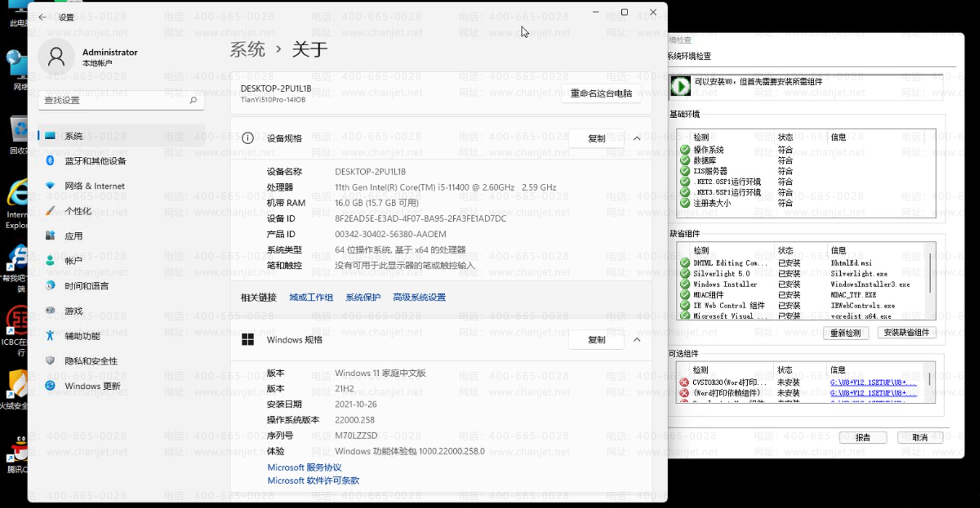Screen dimensions: 980x508
Task: Open Microsoft 软件许可条款 link
Action: click(313, 480)
